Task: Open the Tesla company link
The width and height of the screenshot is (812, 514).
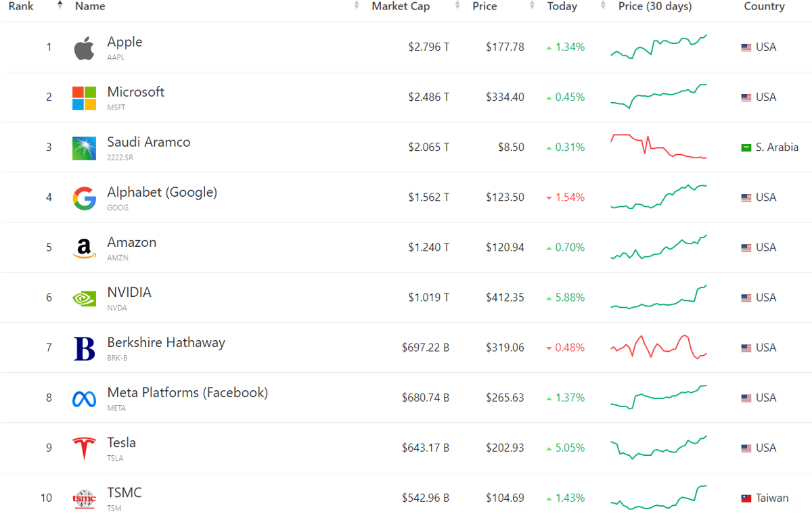Action: point(122,442)
